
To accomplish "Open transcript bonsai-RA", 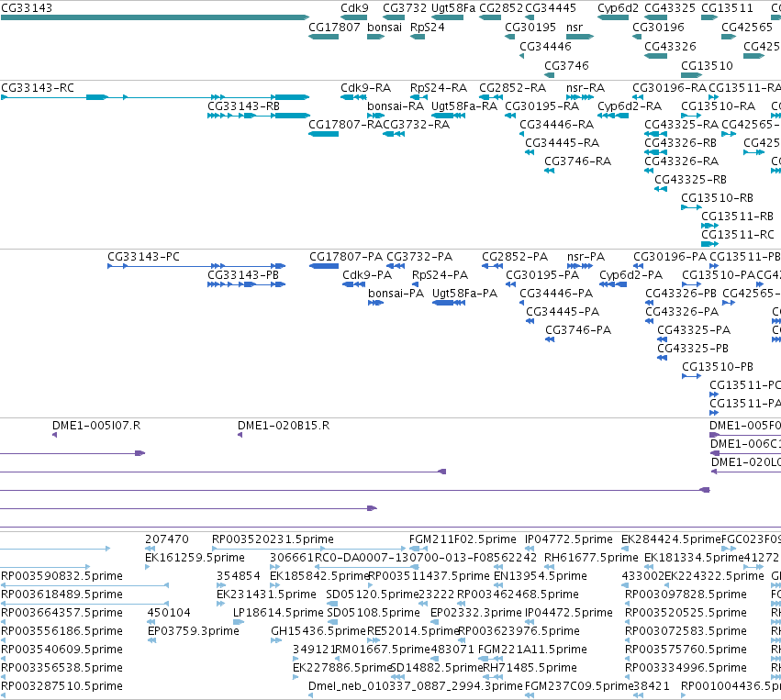I will [x=396, y=106].
